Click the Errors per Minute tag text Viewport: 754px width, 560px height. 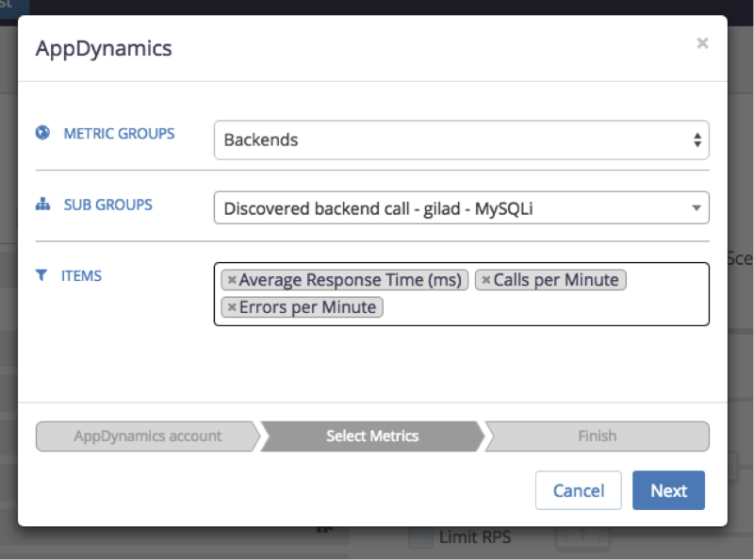308,307
